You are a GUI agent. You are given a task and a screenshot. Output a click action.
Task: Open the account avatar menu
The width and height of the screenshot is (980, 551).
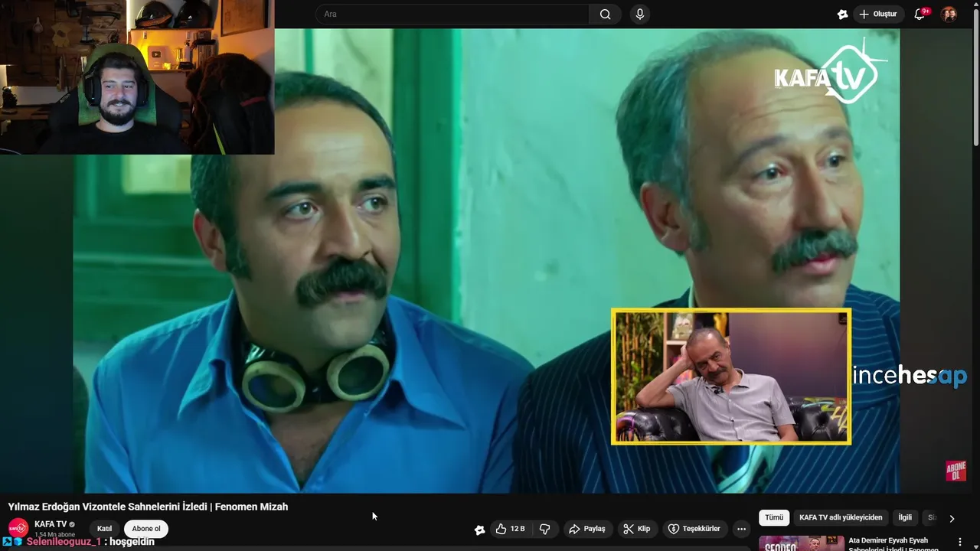(x=949, y=14)
